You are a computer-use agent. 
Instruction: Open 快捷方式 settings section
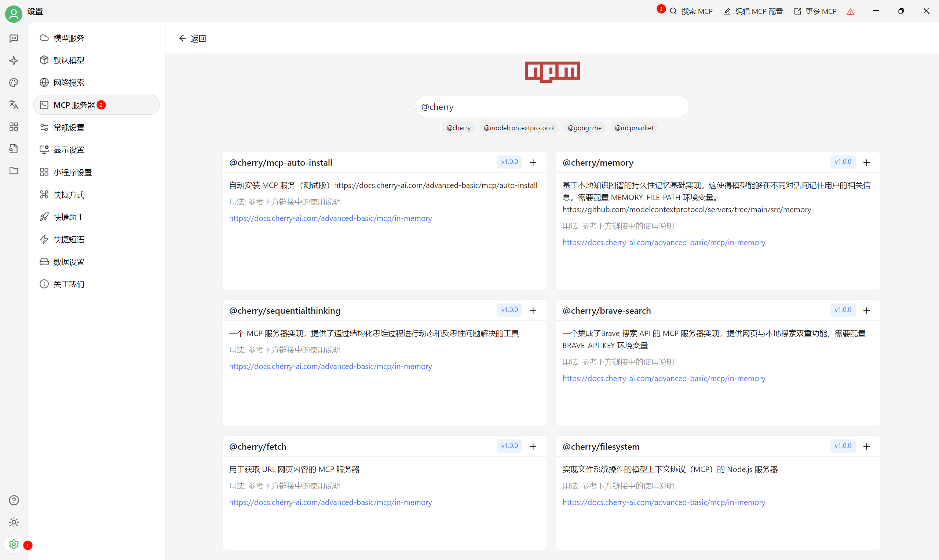point(69,195)
